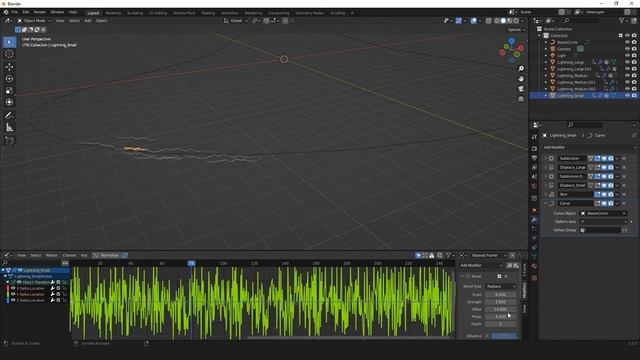Choose the Add Cube tool

pos(9,141)
